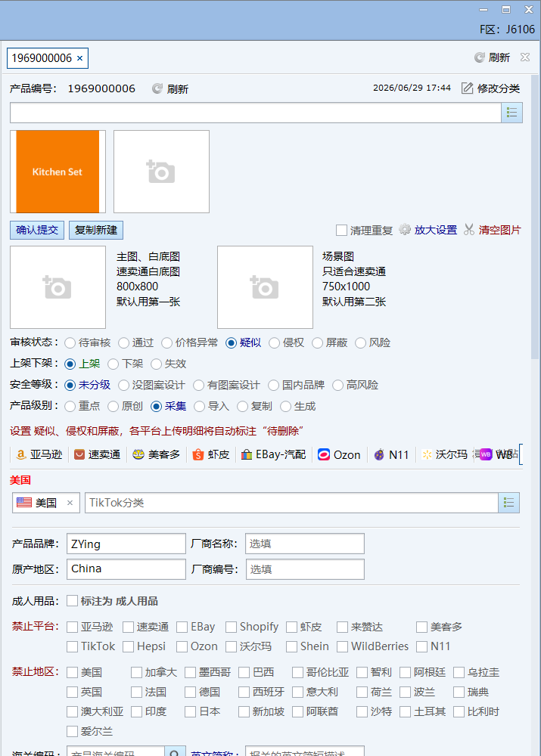Check 比利时 under 禁止地区
The width and height of the screenshot is (541, 756).
[x=459, y=711]
